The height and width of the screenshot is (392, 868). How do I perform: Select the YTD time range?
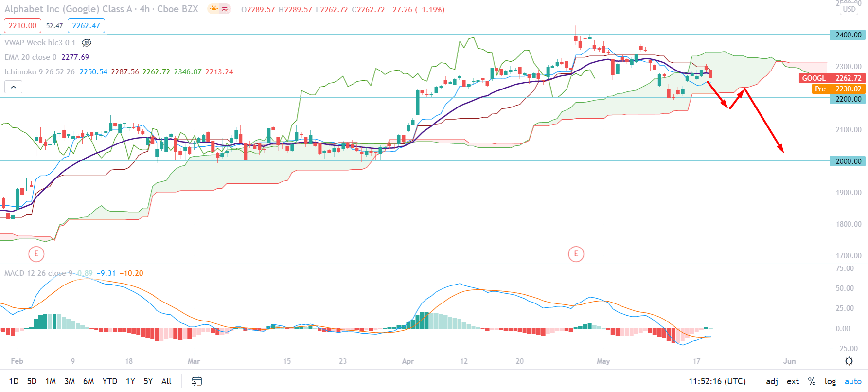(109, 381)
